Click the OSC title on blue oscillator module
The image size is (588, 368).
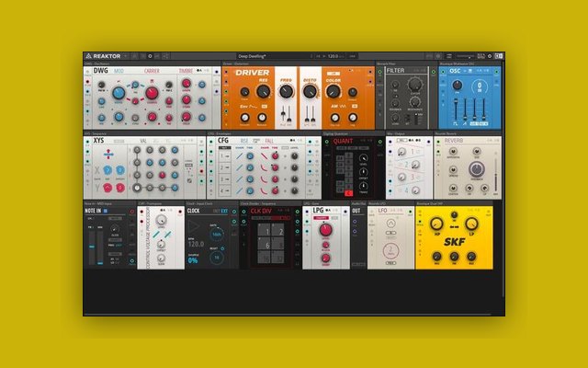click(x=455, y=71)
